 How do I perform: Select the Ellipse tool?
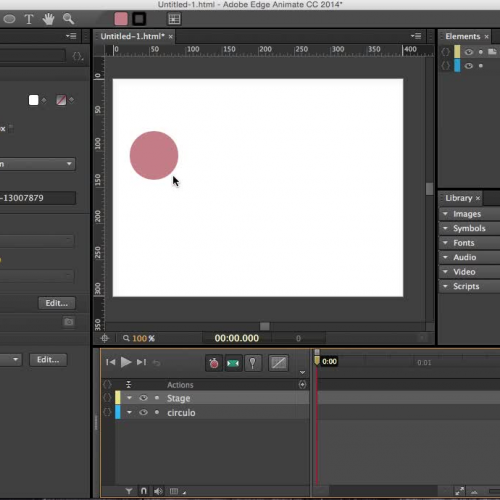click(x=9, y=19)
